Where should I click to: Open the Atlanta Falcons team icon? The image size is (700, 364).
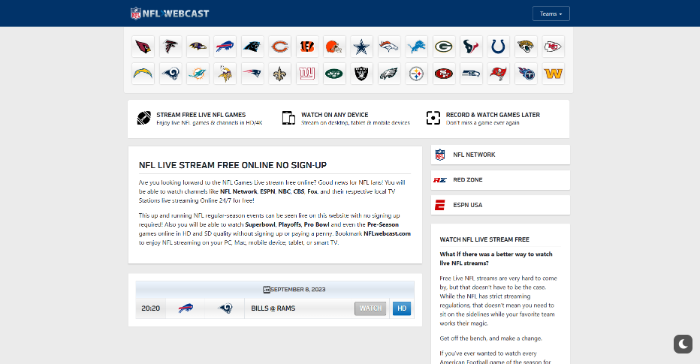coord(171,46)
